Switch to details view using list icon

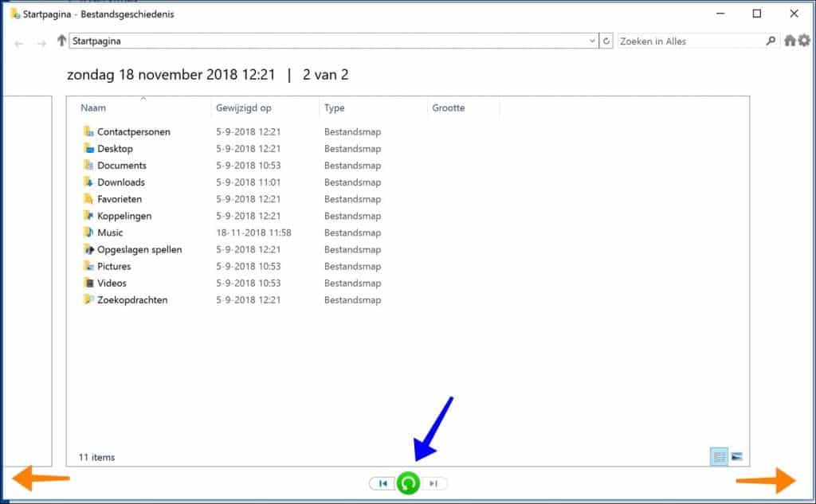coord(719,455)
